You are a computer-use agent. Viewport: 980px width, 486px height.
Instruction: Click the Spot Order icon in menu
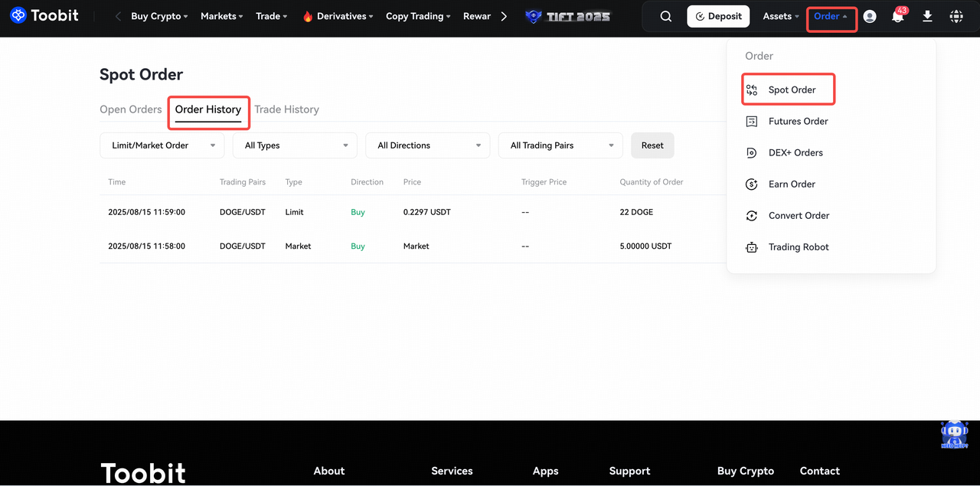(752, 90)
